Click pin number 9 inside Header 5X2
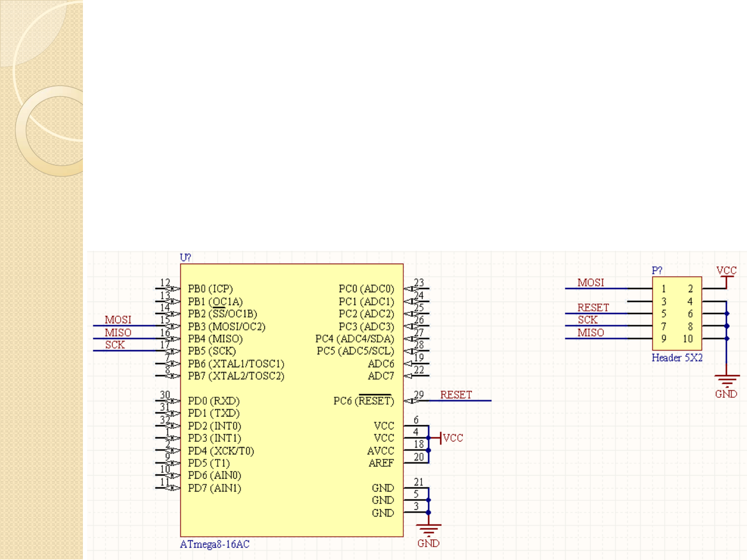This screenshot has height=560, width=747. click(664, 339)
